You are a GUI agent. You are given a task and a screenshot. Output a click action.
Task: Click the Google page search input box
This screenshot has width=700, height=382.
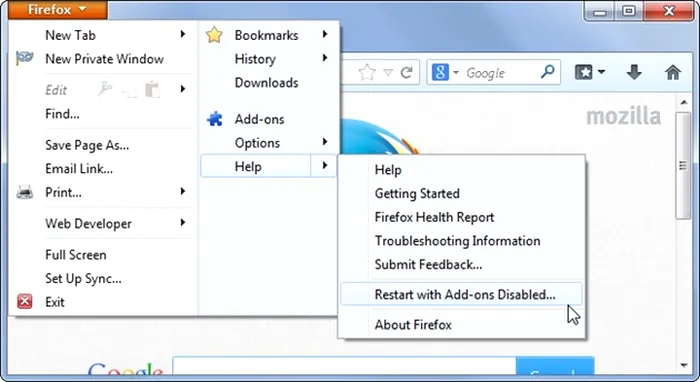click(344, 366)
